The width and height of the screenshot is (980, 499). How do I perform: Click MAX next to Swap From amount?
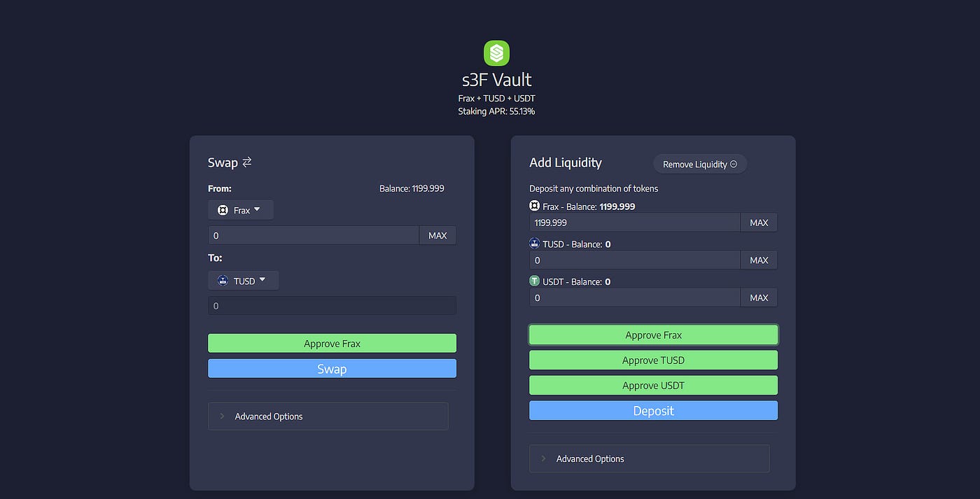[437, 235]
